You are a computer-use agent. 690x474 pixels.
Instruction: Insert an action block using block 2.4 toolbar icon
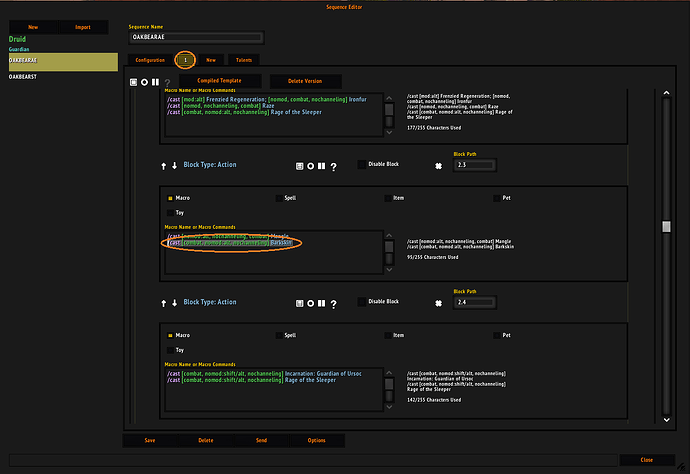pyautogui.click(x=300, y=303)
